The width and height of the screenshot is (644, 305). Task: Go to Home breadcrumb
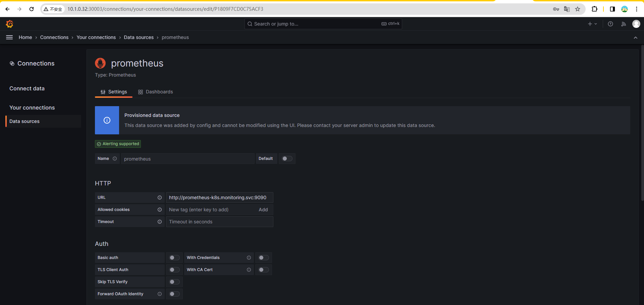[25, 37]
